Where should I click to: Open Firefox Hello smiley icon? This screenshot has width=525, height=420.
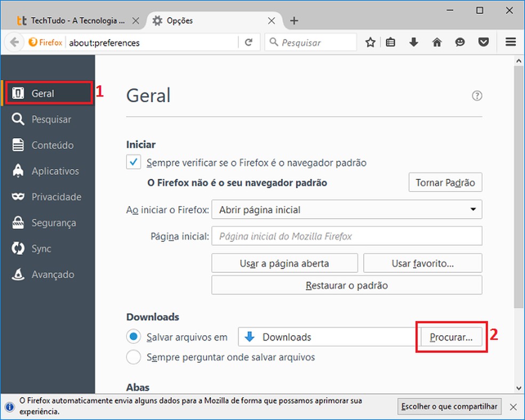point(460,42)
